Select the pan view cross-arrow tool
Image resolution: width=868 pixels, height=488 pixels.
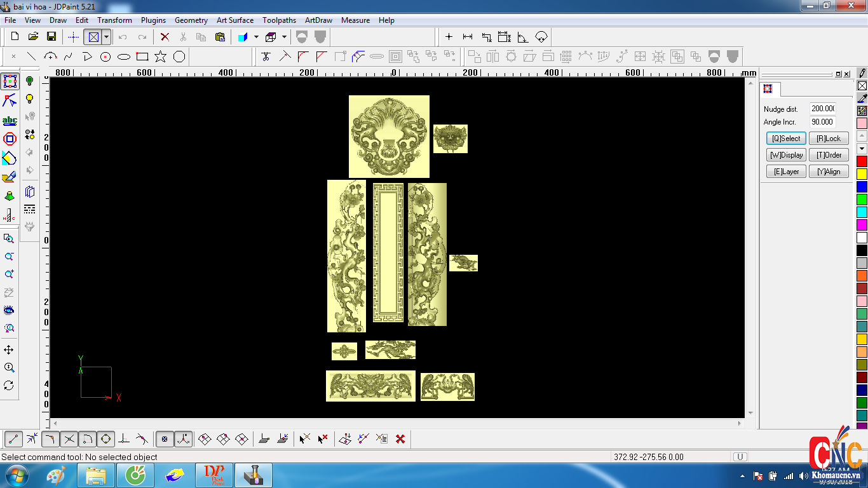pos(9,350)
